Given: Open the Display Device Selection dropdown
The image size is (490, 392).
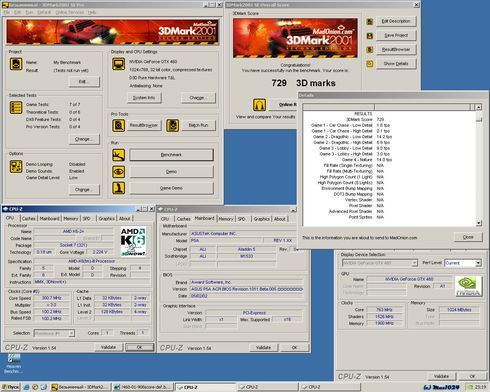Looking at the screenshot, I should (x=414, y=263).
